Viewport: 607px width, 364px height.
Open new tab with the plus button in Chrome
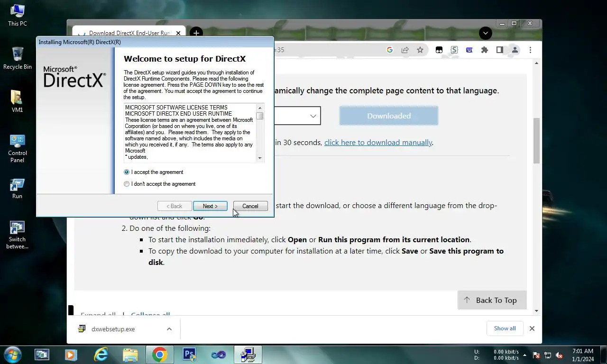196,33
